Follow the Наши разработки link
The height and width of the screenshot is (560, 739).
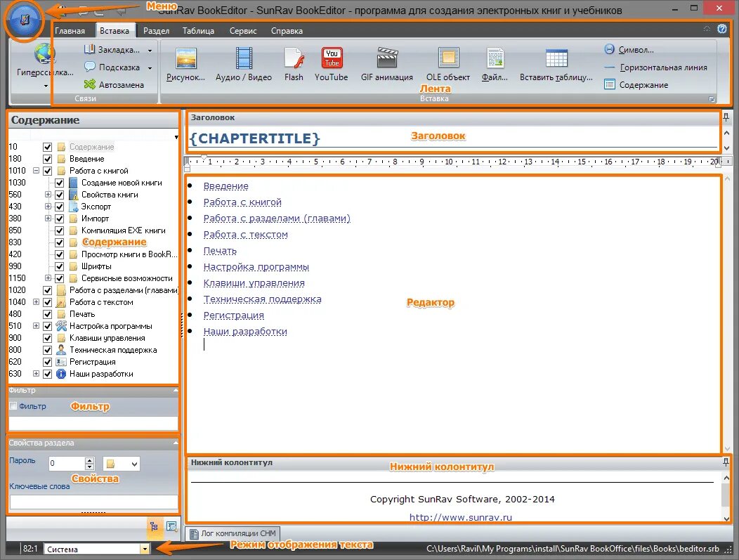tap(245, 332)
